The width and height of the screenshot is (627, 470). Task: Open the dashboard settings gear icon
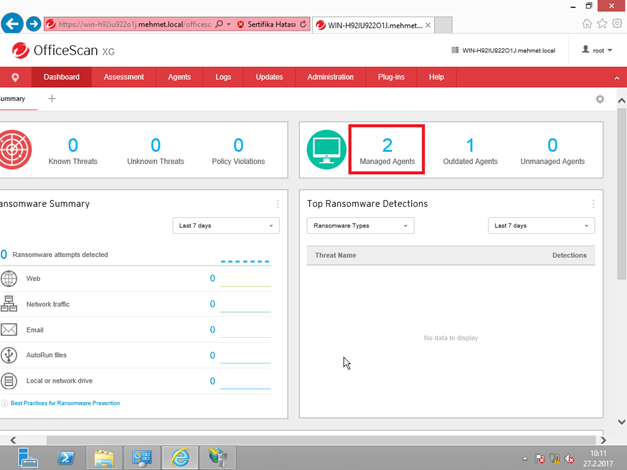point(600,99)
